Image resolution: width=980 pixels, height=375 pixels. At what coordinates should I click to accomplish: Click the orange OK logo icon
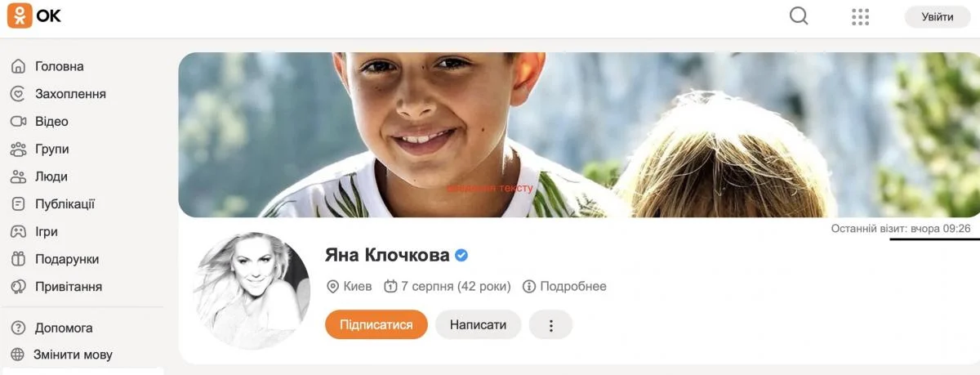[x=20, y=16]
